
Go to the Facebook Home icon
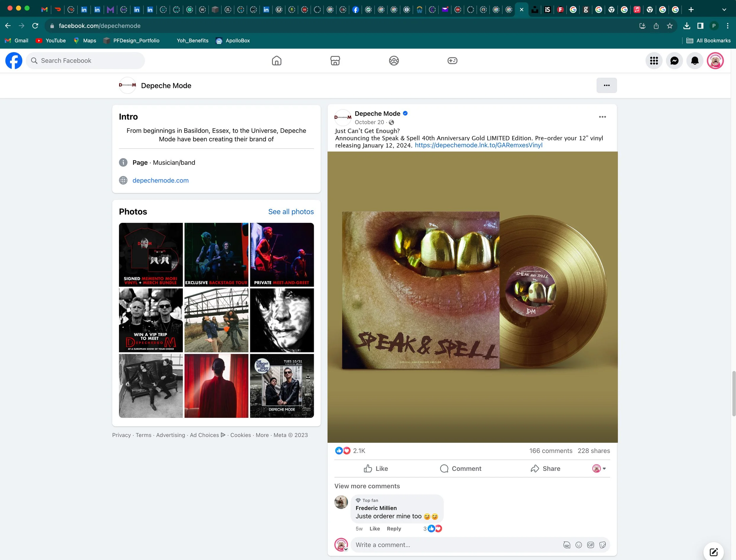tap(276, 61)
